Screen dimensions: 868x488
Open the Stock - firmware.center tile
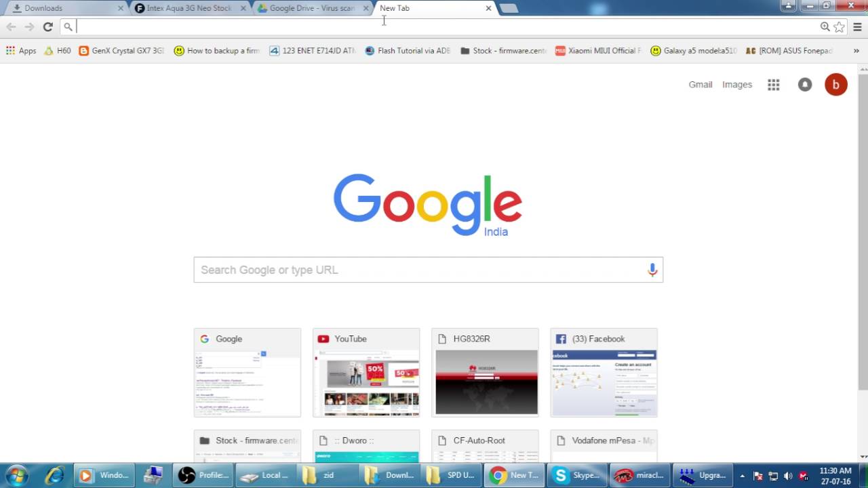coord(248,446)
